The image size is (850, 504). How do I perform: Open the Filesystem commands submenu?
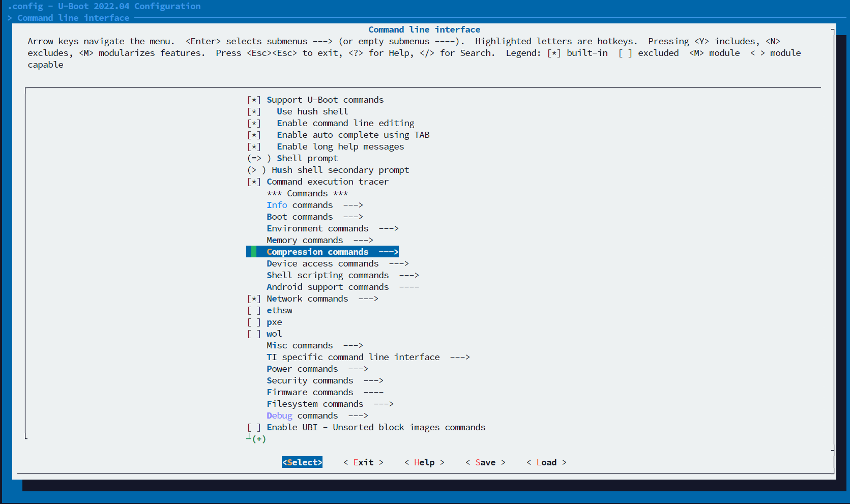pos(330,404)
